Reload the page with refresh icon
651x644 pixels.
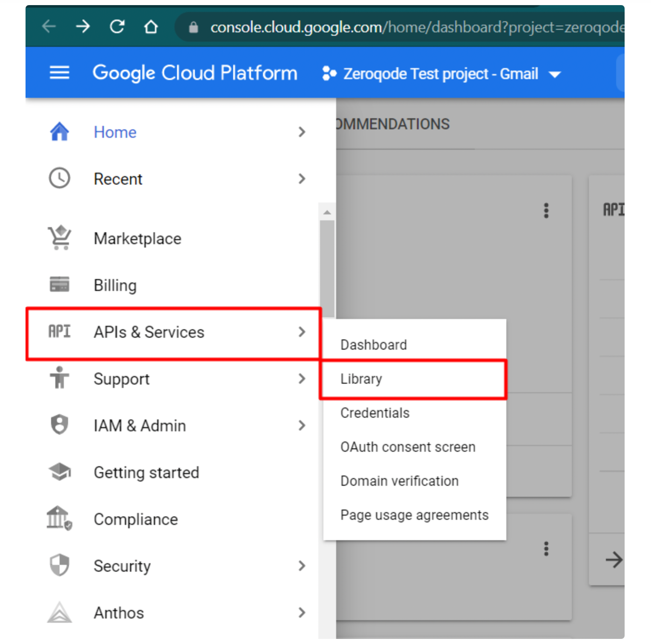click(117, 27)
